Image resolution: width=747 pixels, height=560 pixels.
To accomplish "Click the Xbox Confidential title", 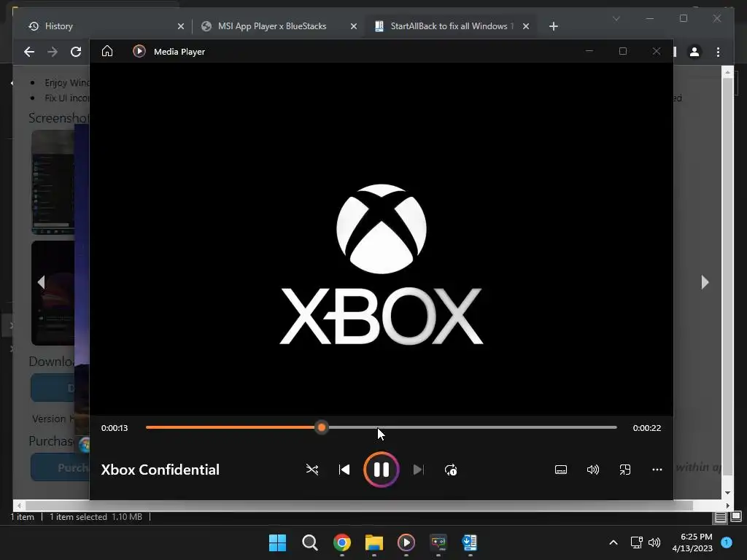I will [160, 470].
